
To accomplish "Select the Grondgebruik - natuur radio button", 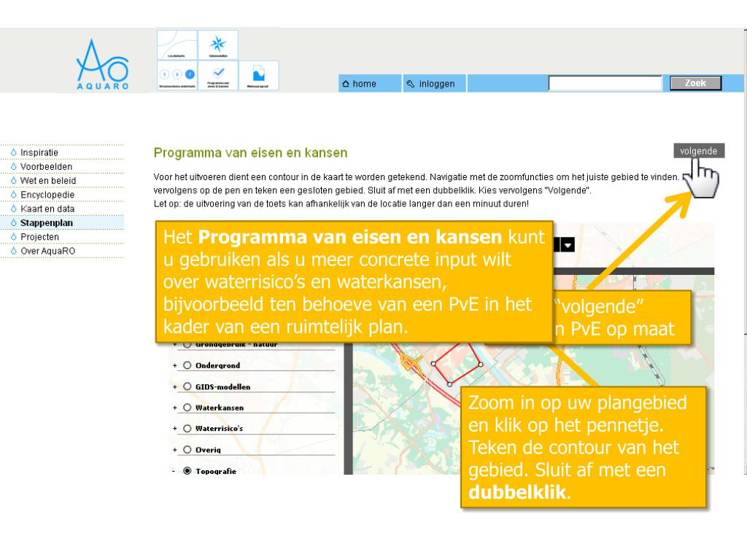I will (x=187, y=344).
